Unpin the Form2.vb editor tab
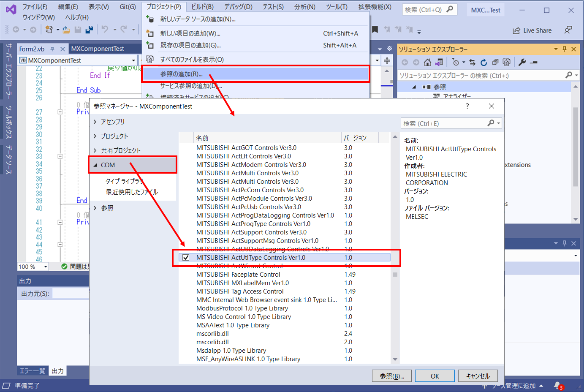Viewport: 584px width, 392px height. coord(53,49)
